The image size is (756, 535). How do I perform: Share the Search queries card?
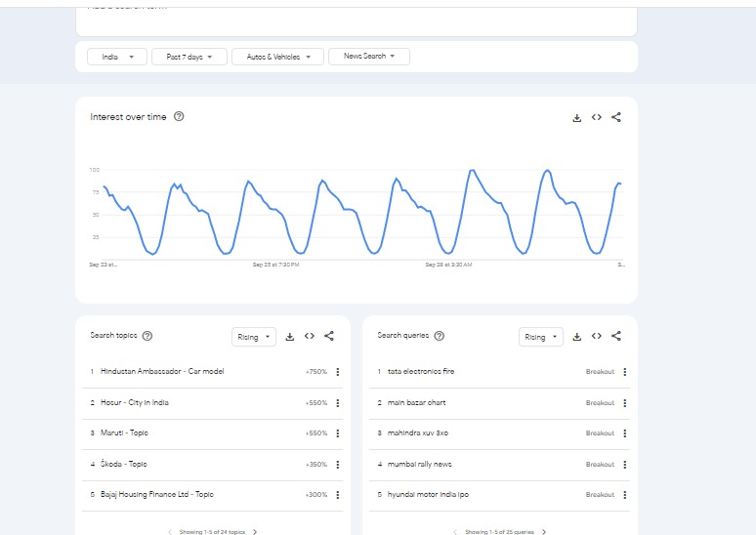tap(616, 336)
